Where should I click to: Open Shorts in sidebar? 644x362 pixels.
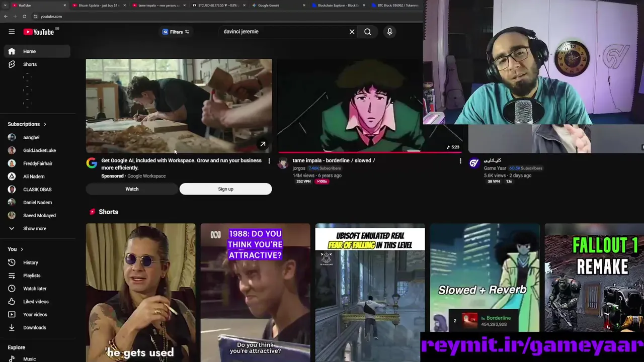tap(37, 64)
